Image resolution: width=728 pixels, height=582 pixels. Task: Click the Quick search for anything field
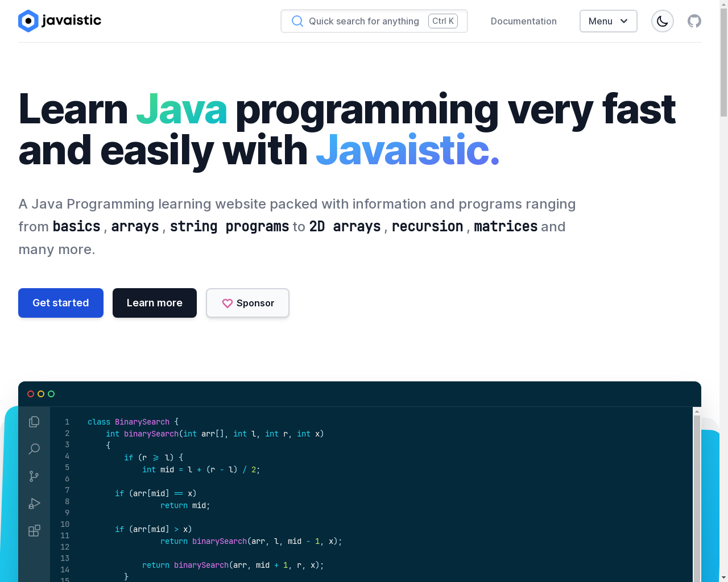coord(374,21)
